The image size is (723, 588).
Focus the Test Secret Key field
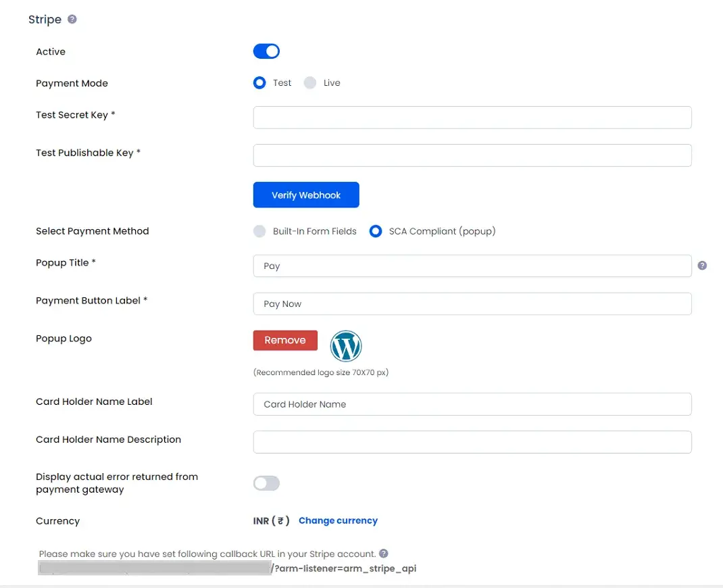(x=472, y=118)
